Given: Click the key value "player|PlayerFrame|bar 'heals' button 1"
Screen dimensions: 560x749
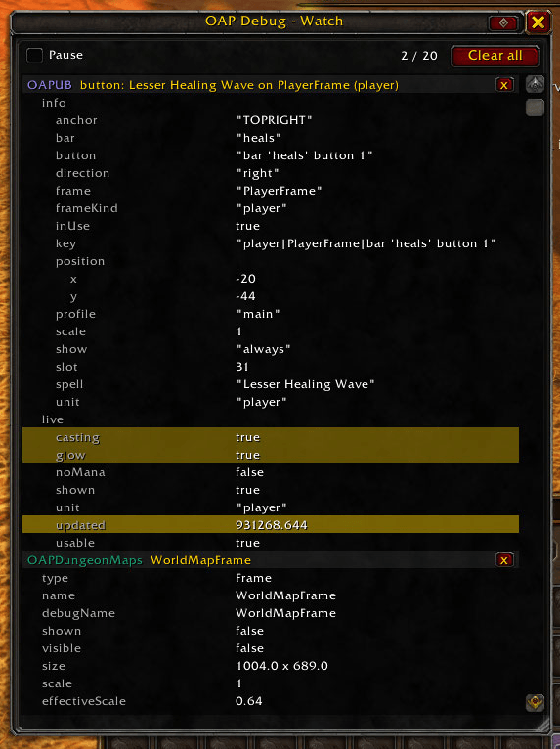Looking at the screenshot, I should click(x=366, y=243).
